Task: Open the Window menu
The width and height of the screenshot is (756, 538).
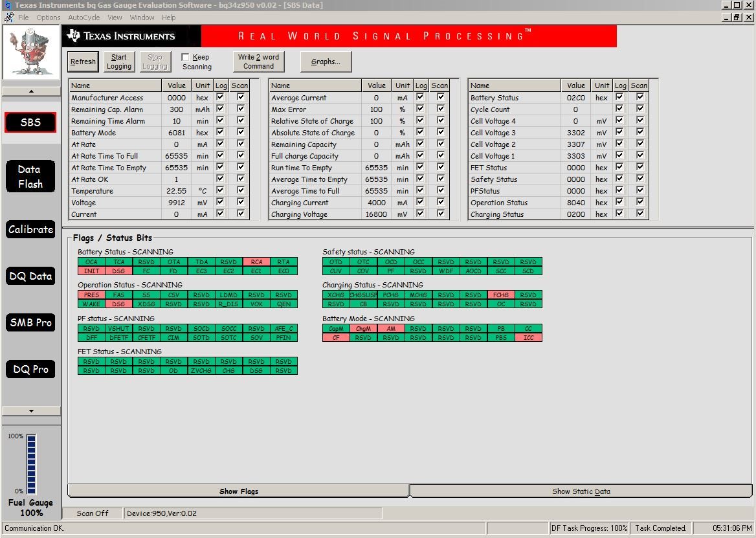Action: [x=142, y=17]
